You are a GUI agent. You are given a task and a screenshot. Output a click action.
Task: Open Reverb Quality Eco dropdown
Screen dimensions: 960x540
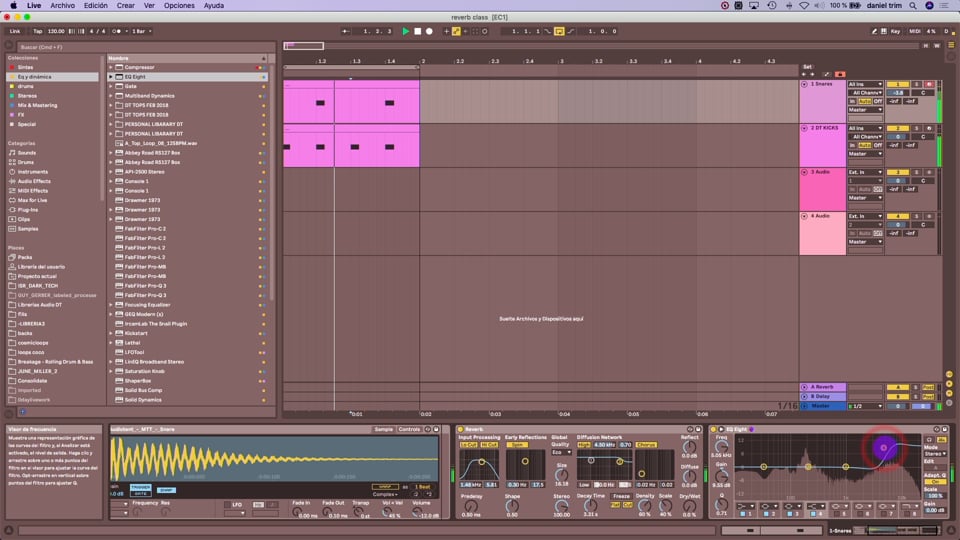(x=561, y=452)
